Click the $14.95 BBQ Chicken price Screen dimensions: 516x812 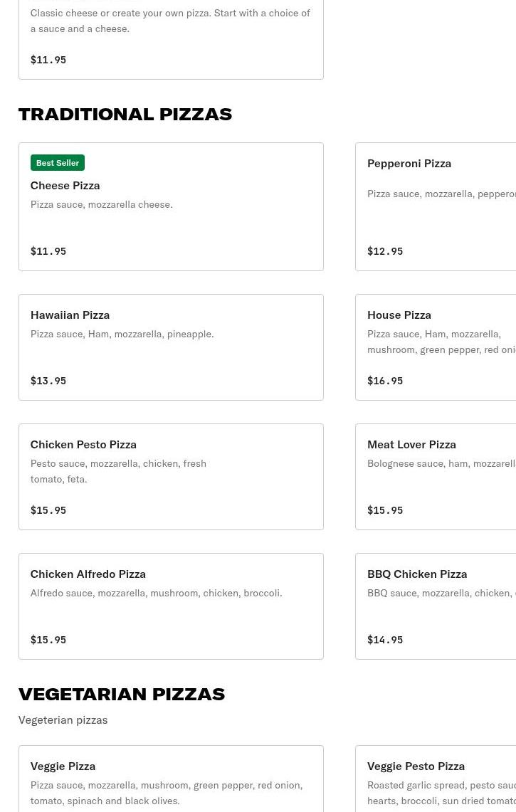pyautogui.click(x=385, y=640)
